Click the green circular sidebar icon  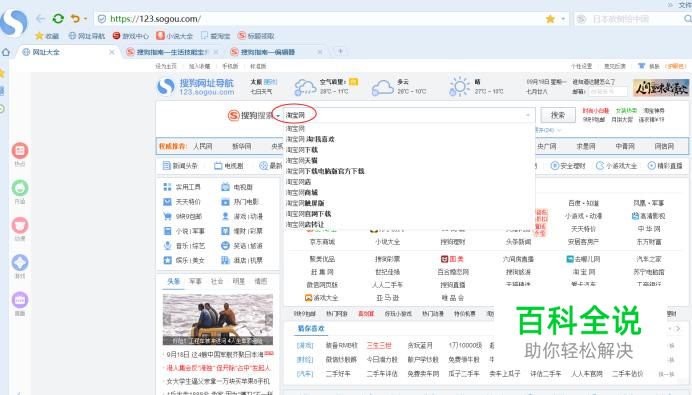(20, 188)
